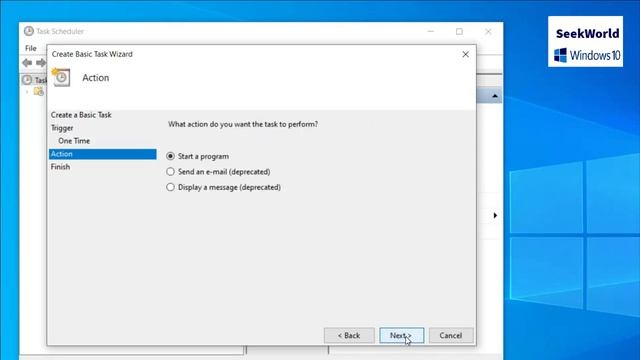Image resolution: width=640 pixels, height=360 pixels.
Task: Maximize the Task Scheduler window
Action: click(459, 31)
